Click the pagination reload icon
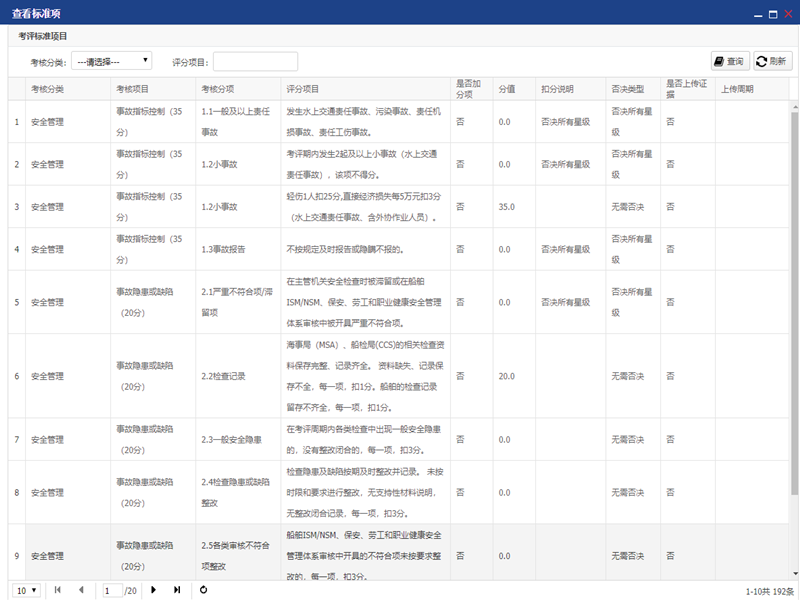Screen dimensions: 800x600 (204, 590)
